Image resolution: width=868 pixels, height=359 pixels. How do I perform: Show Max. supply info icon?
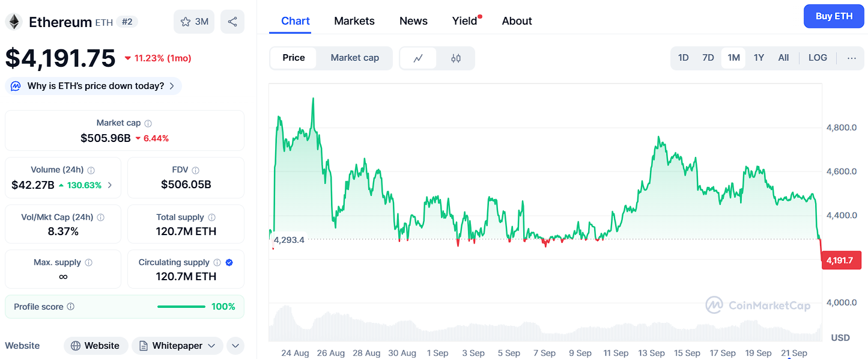(x=89, y=263)
